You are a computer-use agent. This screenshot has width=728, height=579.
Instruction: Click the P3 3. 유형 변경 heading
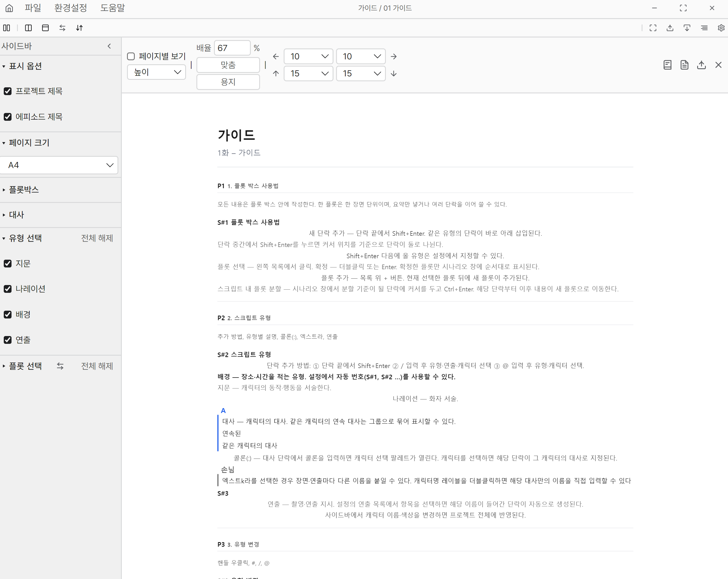click(x=238, y=544)
